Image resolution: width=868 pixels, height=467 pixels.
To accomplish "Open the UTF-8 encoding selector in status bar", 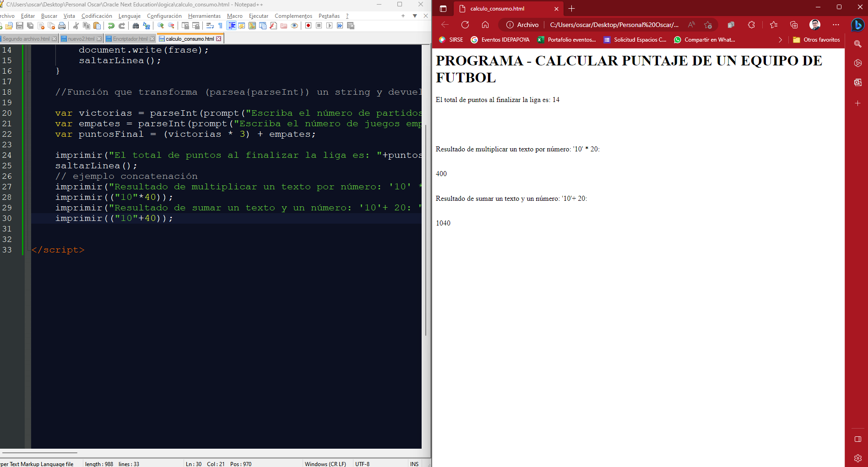I will [362, 464].
